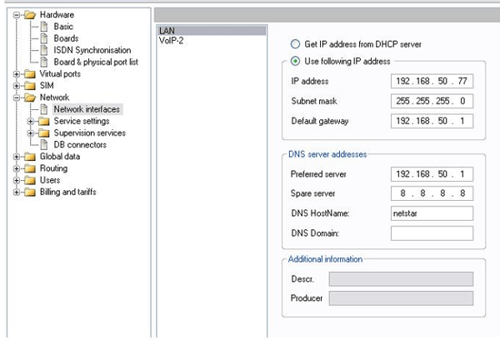This screenshot has height=361, width=500.
Task: Click the Hardware open folder icon
Action: (30, 15)
